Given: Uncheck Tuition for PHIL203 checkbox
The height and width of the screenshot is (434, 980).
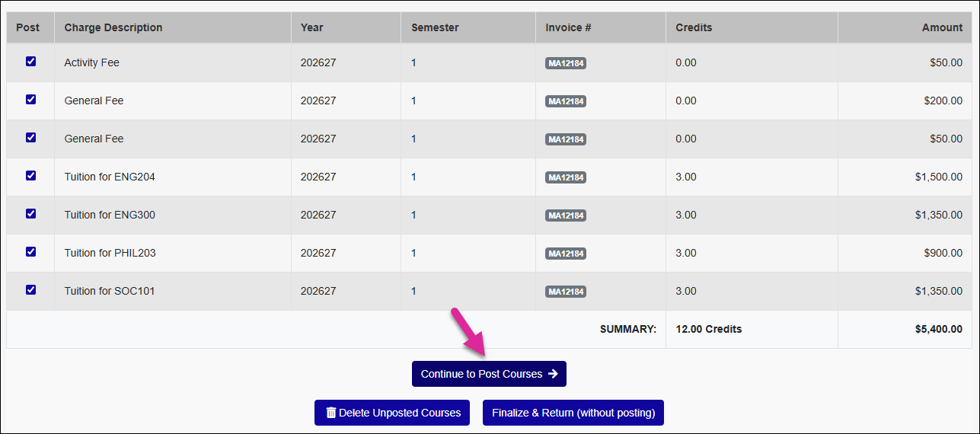Looking at the screenshot, I should 30,252.
